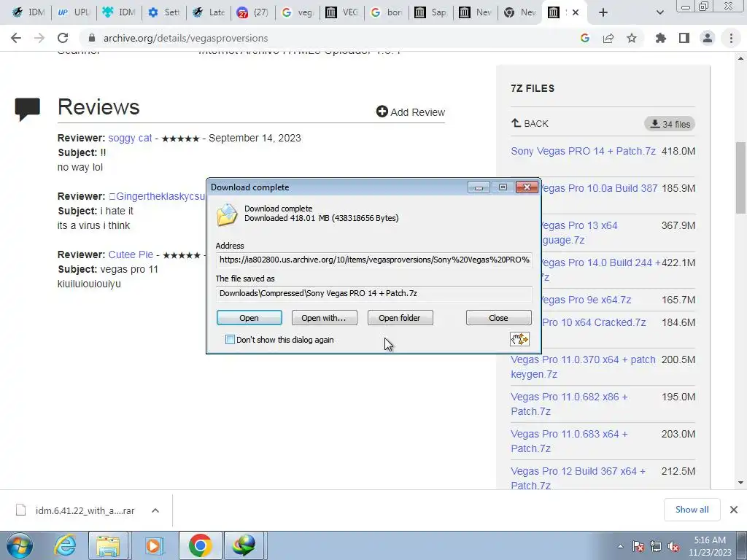The width and height of the screenshot is (747, 560).
Task: Open Cutee Pie reviewer profile
Action: coord(131,254)
